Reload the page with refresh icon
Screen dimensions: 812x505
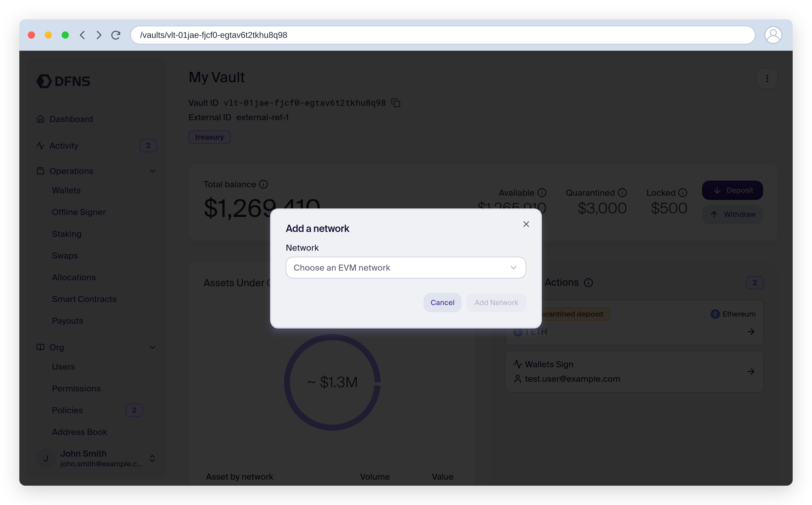[116, 35]
